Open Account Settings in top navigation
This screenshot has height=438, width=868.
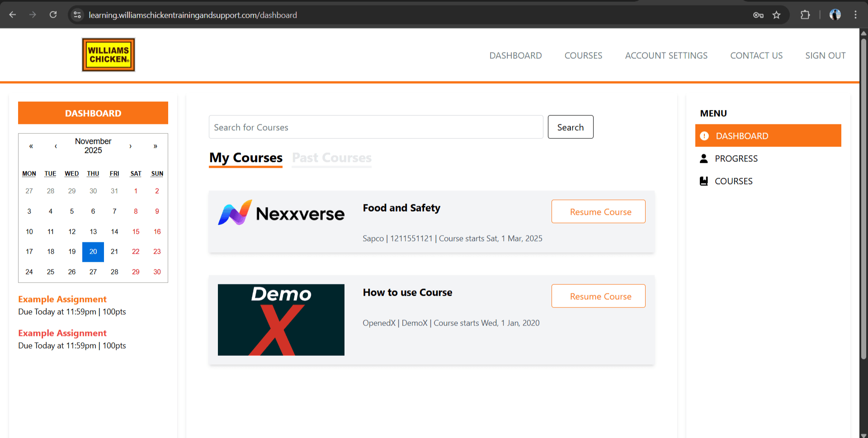tap(666, 56)
